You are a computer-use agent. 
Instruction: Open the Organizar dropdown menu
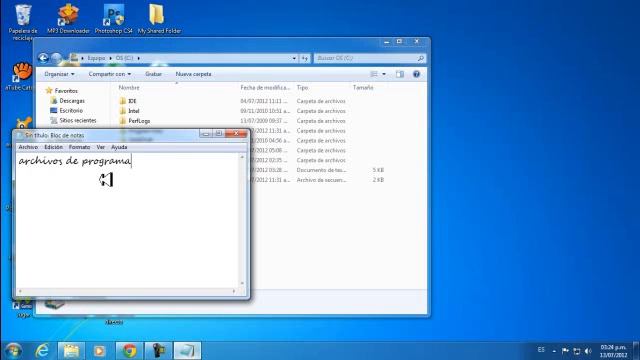click(60, 74)
